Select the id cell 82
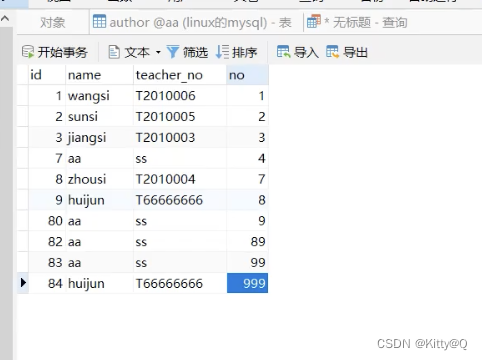This screenshot has height=360, width=482. (x=47, y=242)
